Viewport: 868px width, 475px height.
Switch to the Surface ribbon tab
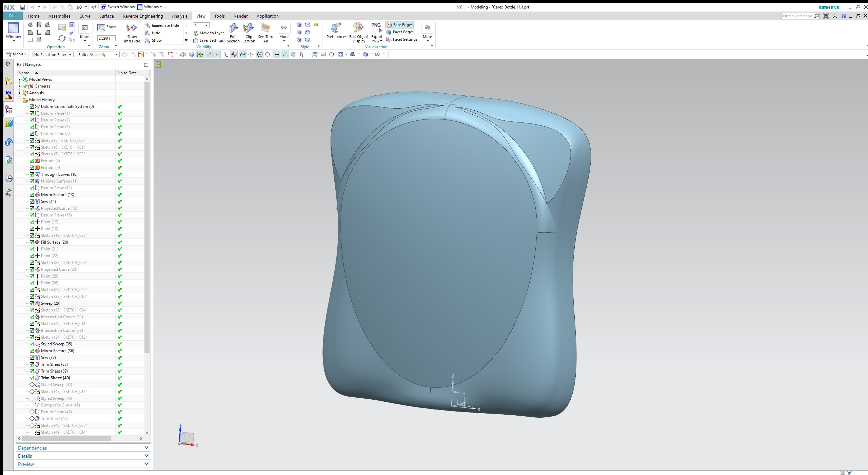106,16
